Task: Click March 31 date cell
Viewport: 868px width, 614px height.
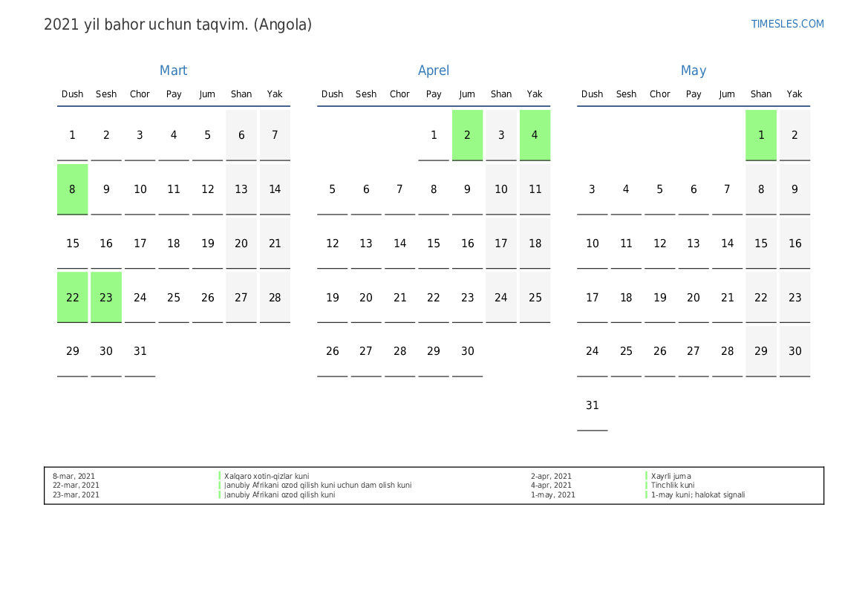Action: [140, 351]
